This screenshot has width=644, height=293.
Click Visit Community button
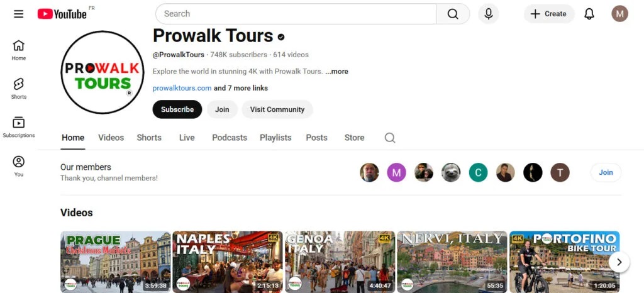[277, 109]
